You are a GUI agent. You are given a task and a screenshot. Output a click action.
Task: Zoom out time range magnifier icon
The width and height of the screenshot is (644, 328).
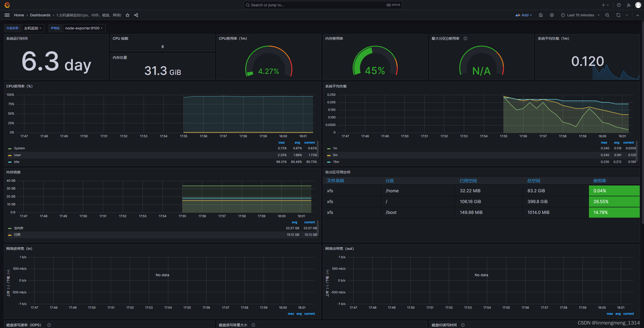coord(607,15)
